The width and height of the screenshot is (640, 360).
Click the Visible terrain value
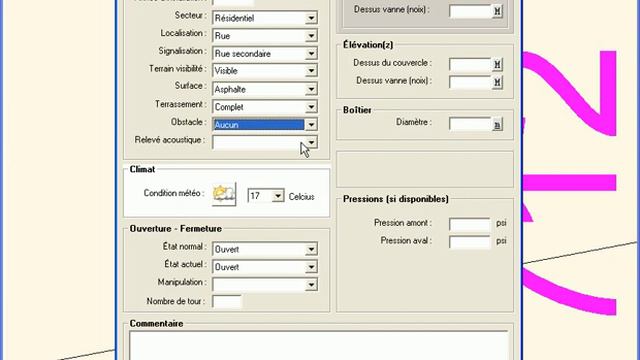click(226, 71)
